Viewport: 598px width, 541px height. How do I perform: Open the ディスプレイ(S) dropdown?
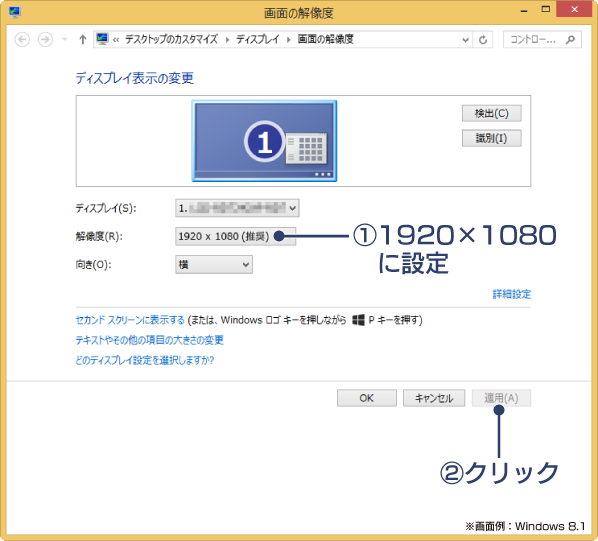coord(237,208)
